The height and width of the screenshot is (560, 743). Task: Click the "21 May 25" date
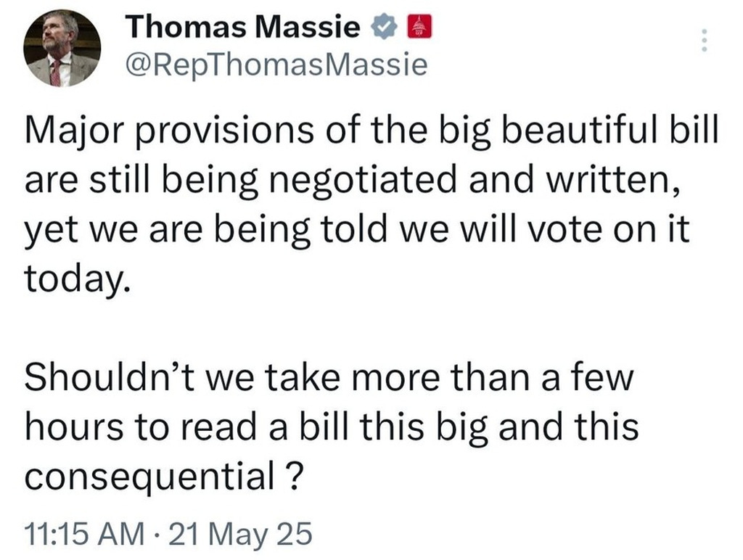coord(238,534)
